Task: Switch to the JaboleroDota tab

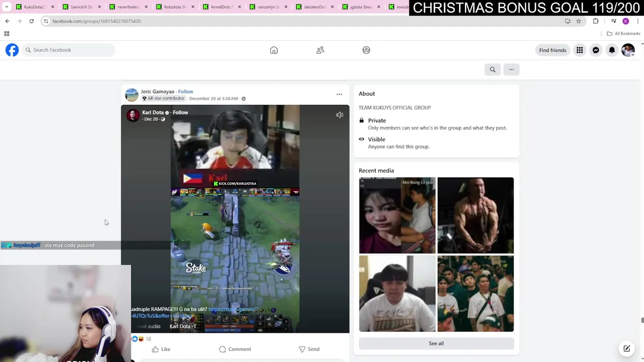Action: (x=315, y=7)
